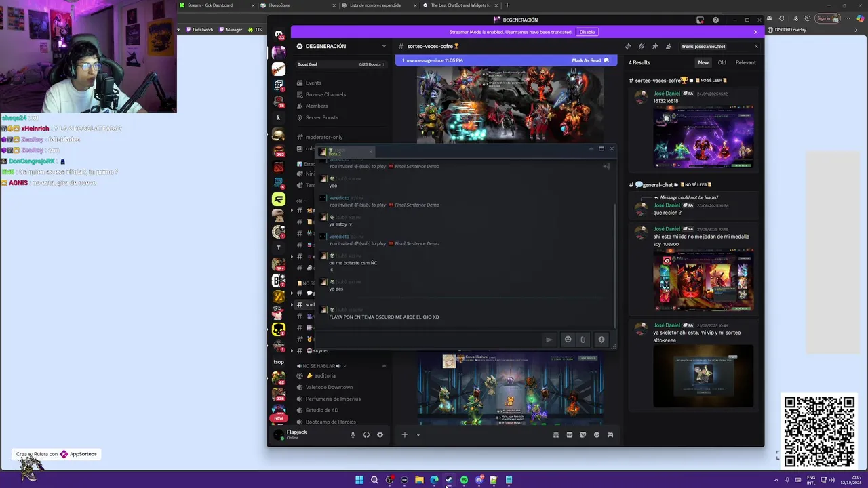This screenshot has width=868, height=488.
Task: Clear the Discord search query
Action: tap(756, 46)
